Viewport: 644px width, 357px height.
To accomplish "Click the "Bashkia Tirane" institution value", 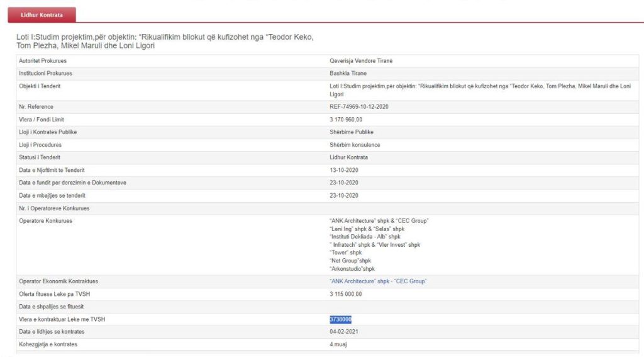I will (x=348, y=74).
